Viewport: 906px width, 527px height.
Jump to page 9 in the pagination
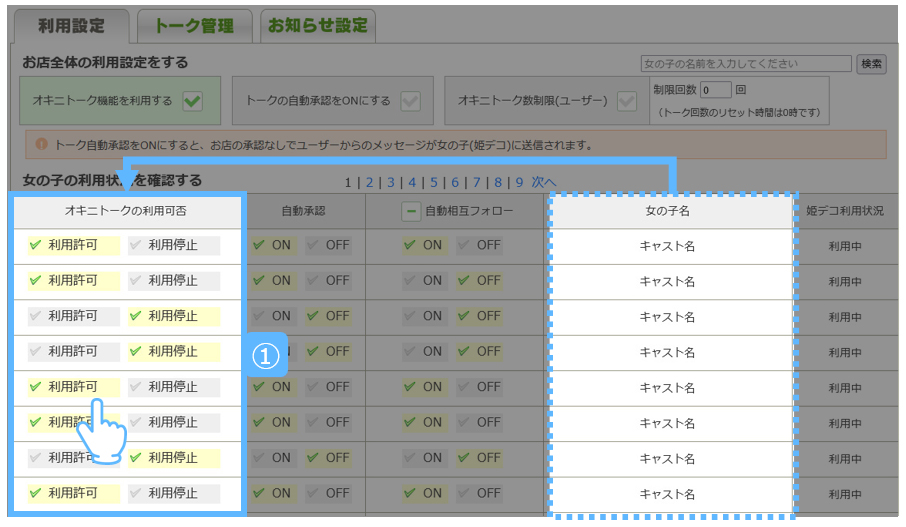point(518,182)
